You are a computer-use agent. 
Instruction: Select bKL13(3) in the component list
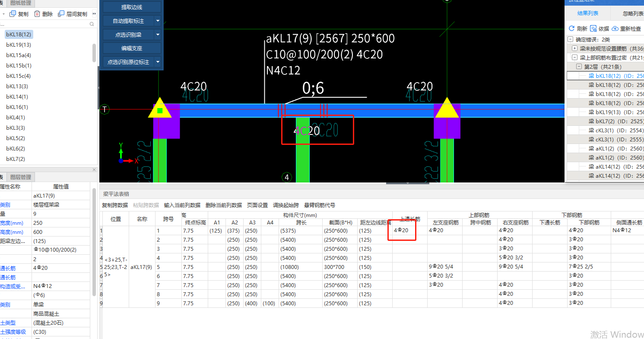pos(17,86)
